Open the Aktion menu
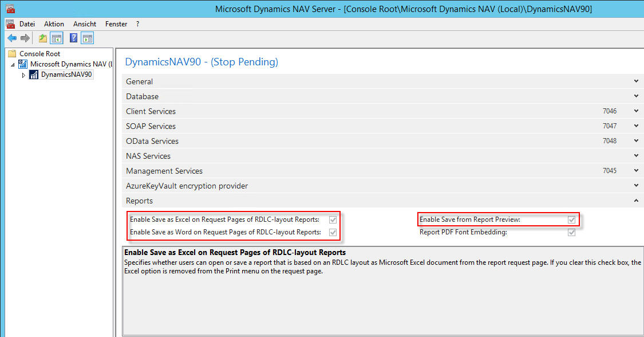 pyautogui.click(x=54, y=24)
